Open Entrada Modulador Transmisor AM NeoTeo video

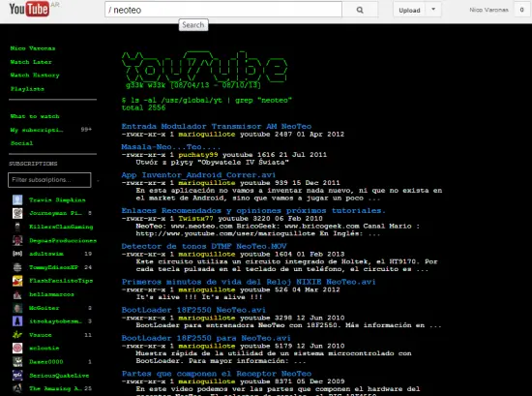(x=217, y=126)
